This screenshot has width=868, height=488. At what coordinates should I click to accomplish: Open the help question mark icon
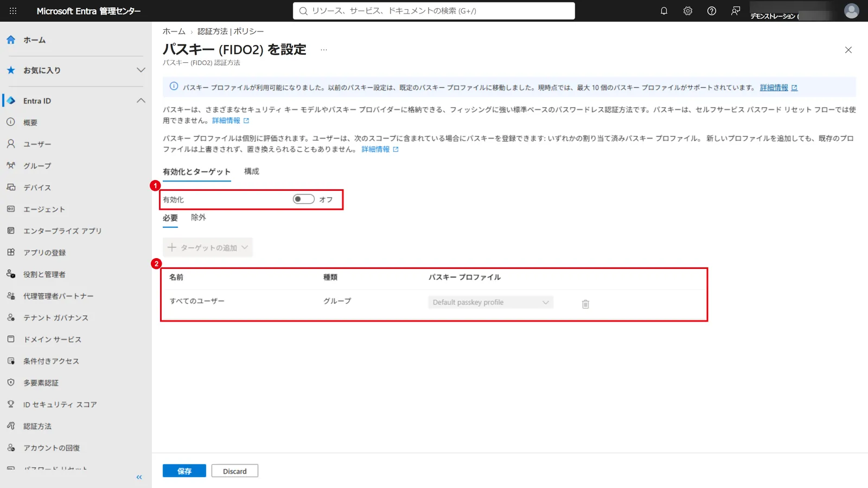coord(712,11)
